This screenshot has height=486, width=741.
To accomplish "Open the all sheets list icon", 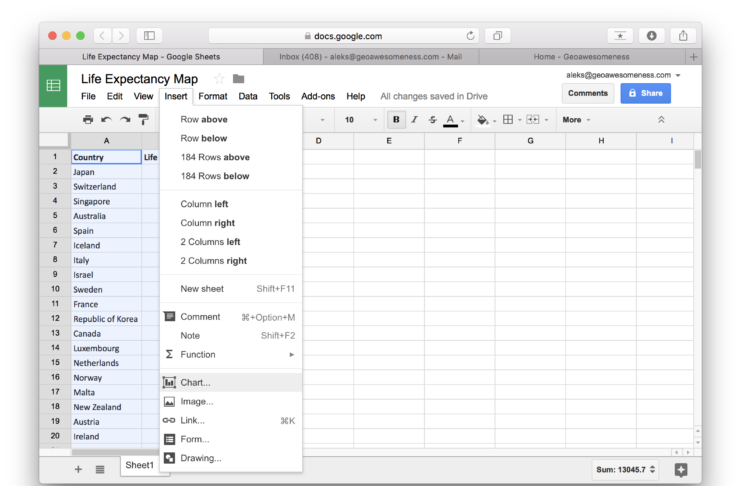I will [100, 468].
